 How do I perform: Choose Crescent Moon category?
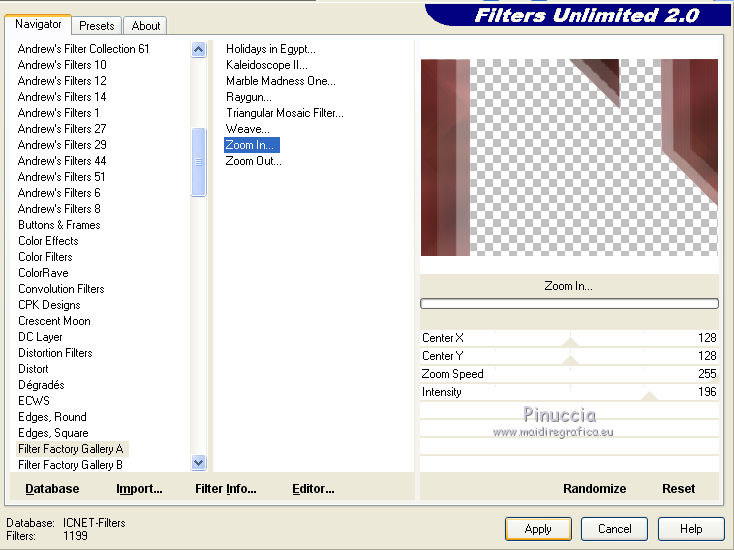[x=54, y=321]
